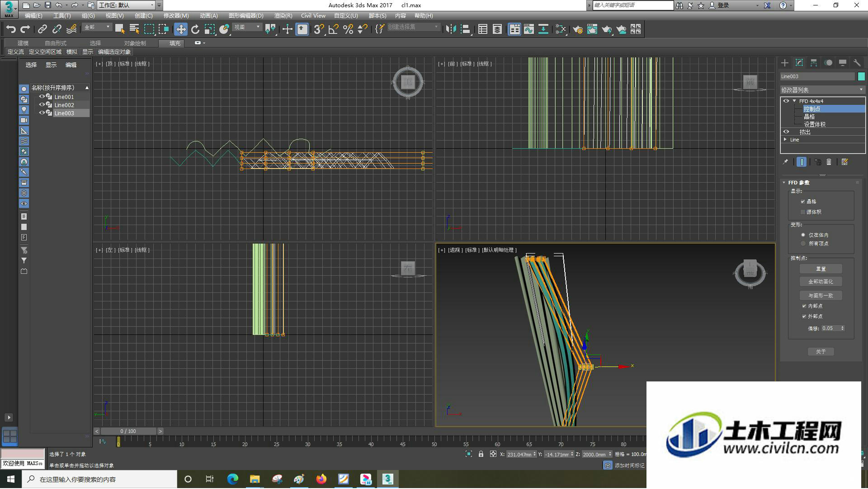Collapse the FFD 4x4x4 modifier tree
The height and width of the screenshot is (489, 868).
[x=794, y=101]
